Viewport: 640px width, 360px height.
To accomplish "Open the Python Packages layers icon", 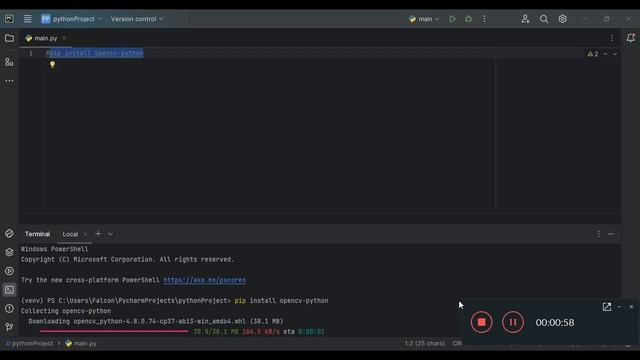I will point(9,252).
